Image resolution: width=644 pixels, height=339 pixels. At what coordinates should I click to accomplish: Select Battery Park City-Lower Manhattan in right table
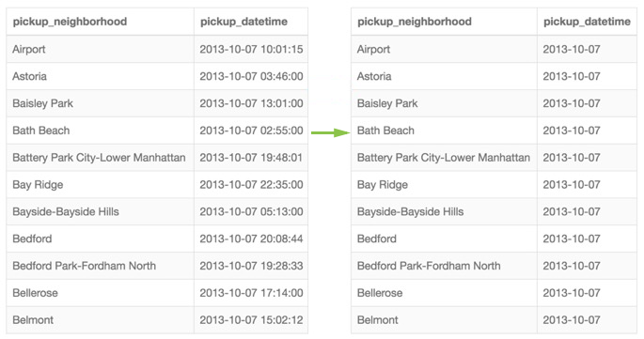(x=444, y=158)
